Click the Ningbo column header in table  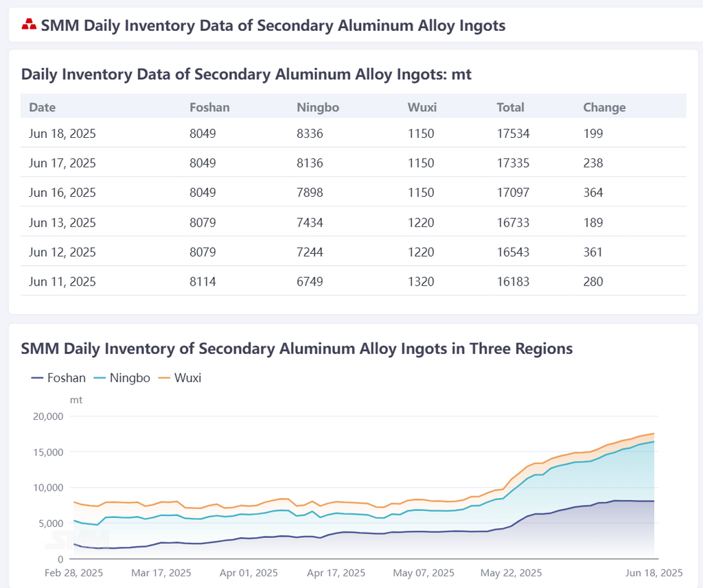point(318,107)
